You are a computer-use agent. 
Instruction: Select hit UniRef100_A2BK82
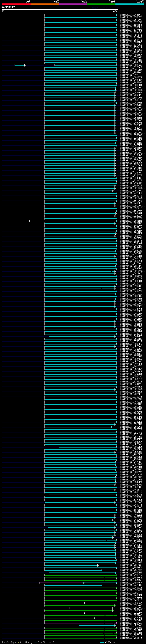click(x=131, y=628)
